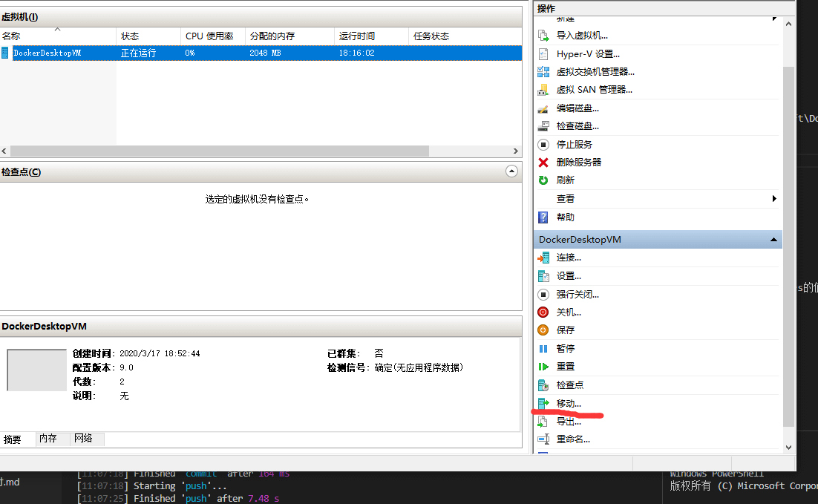This screenshot has width=818, height=504.
Task: Click 重命名... rename action
Action: [x=573, y=439]
